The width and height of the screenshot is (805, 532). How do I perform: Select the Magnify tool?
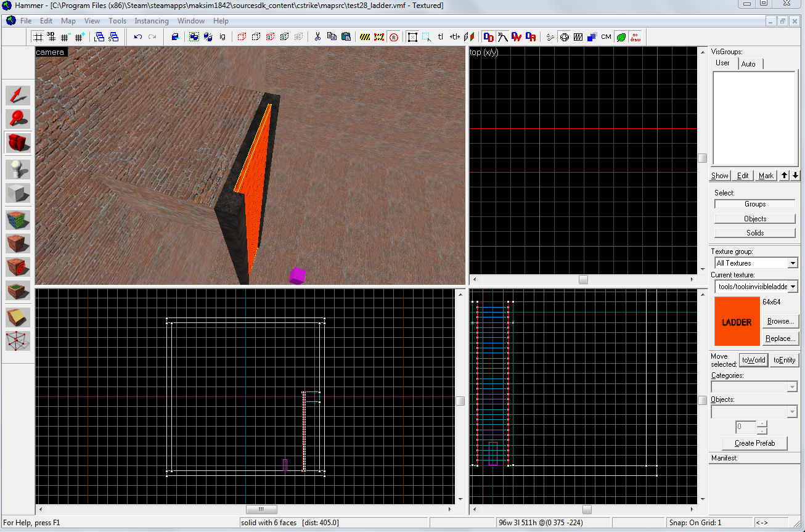pyautogui.click(x=18, y=118)
